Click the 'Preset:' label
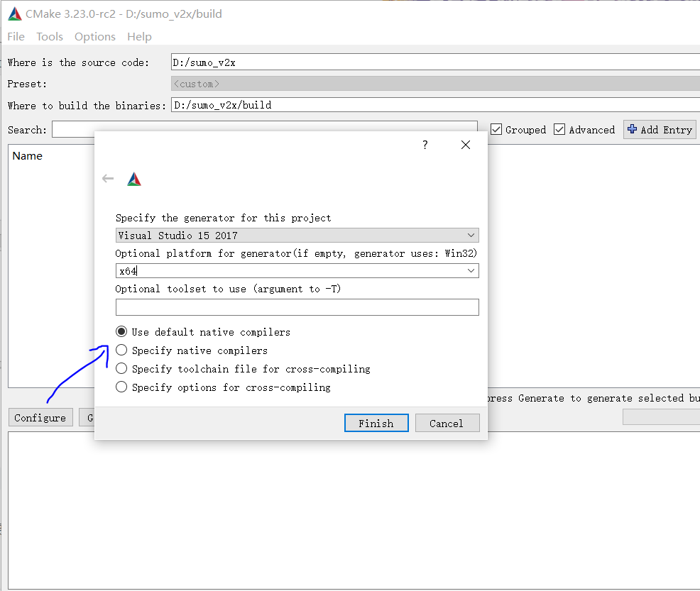The height and width of the screenshot is (591, 700). coord(27,84)
